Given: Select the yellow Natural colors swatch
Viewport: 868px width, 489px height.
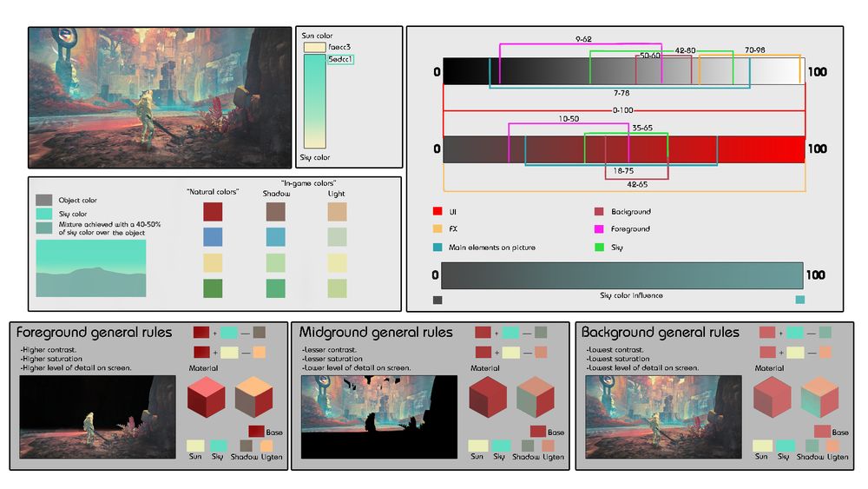Looking at the screenshot, I should (213, 262).
